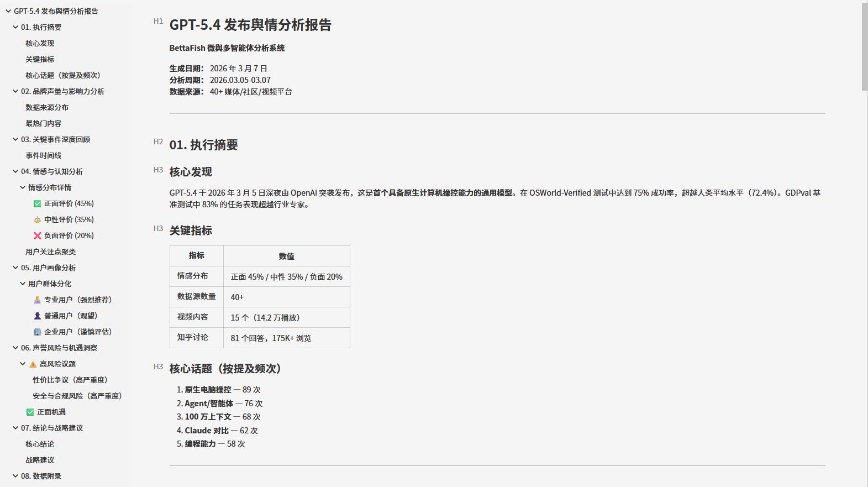Collapse the 03. 关键事件深度回顾 section chevron
Viewport: 868px width, 487px height.
(15, 139)
